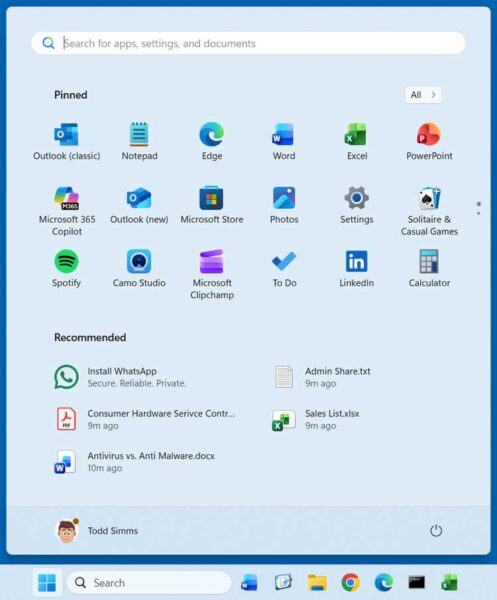Open the Terminal icon on taskbar
Viewport: 497px width, 600px height.
(417, 583)
